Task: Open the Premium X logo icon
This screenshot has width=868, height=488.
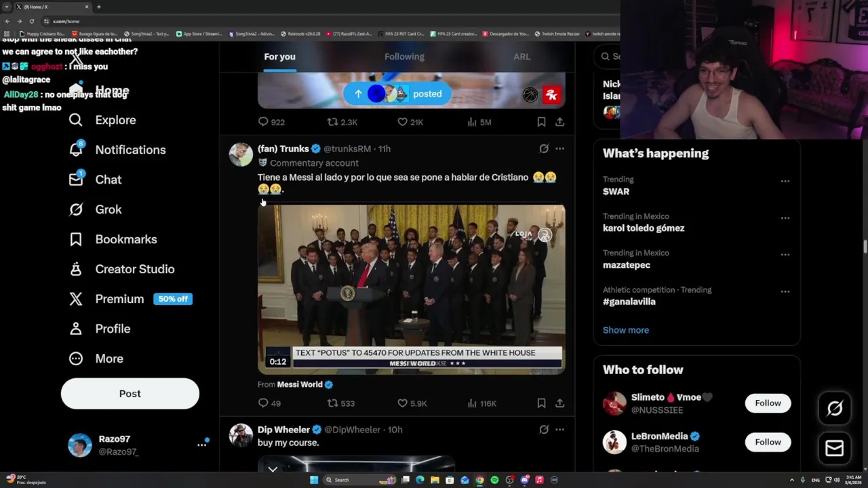Action: click(x=76, y=299)
